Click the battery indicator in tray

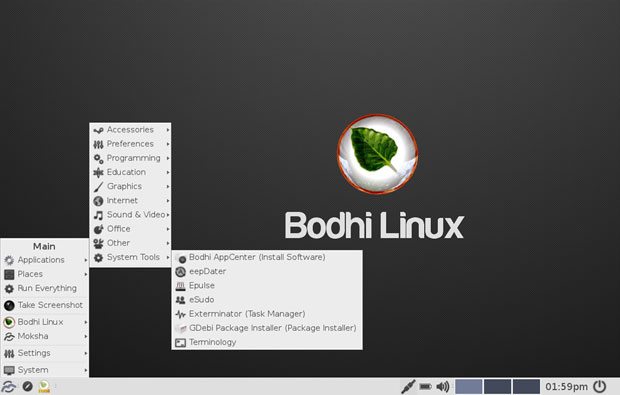pyautogui.click(x=425, y=386)
